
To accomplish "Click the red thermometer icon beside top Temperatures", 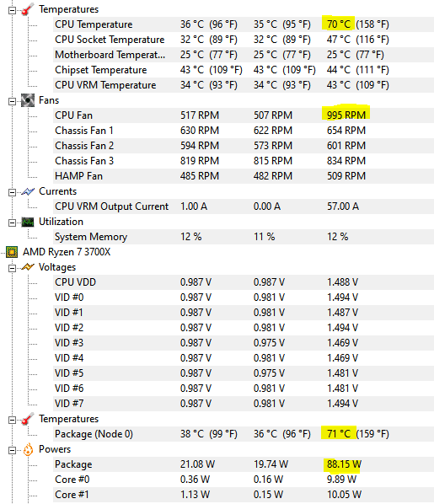I will point(28,9).
